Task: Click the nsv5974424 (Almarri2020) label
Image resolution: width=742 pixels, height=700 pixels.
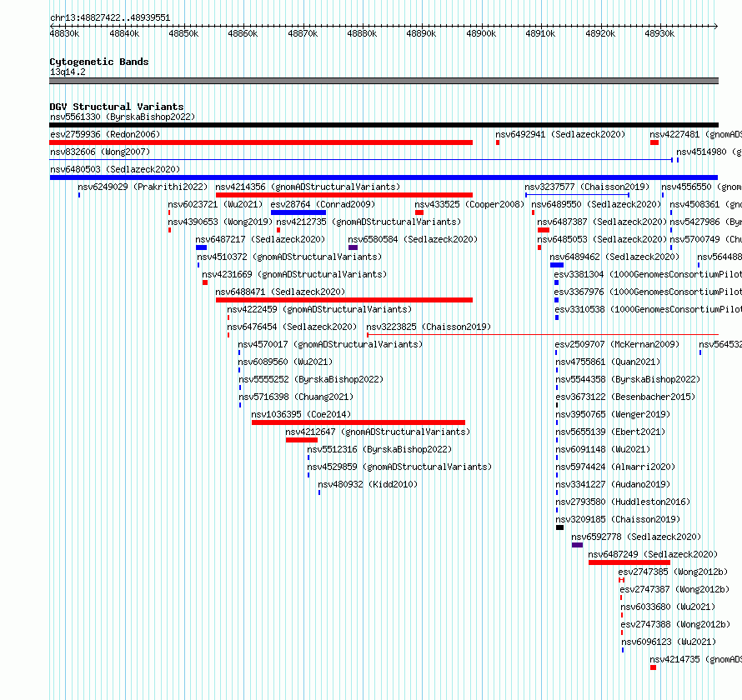Action: [615, 467]
